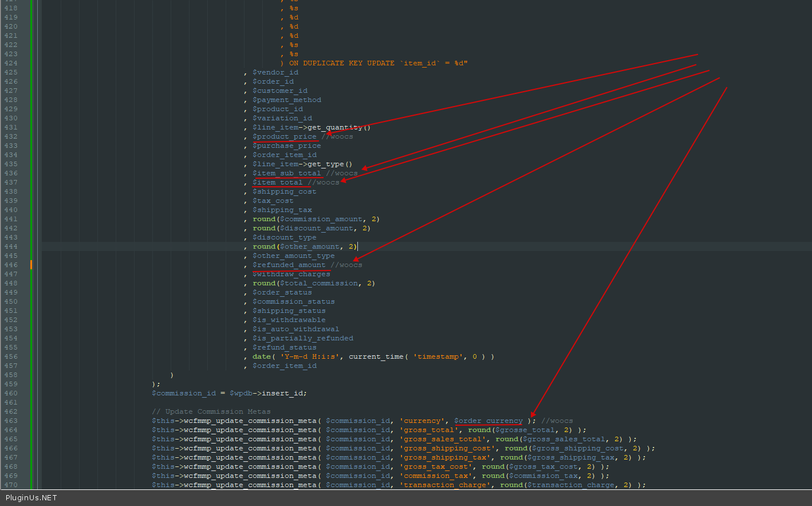Place cursor on $product_price variable
The width and height of the screenshot is (812, 506).
pos(284,136)
